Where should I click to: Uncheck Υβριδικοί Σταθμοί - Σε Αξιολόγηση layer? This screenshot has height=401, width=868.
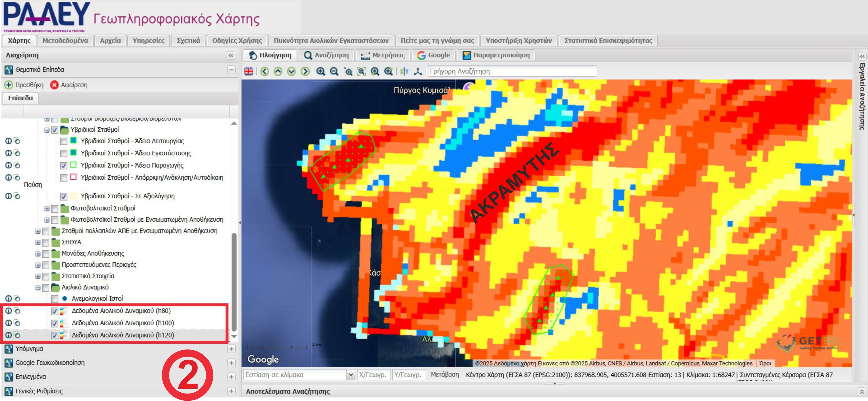63,196
